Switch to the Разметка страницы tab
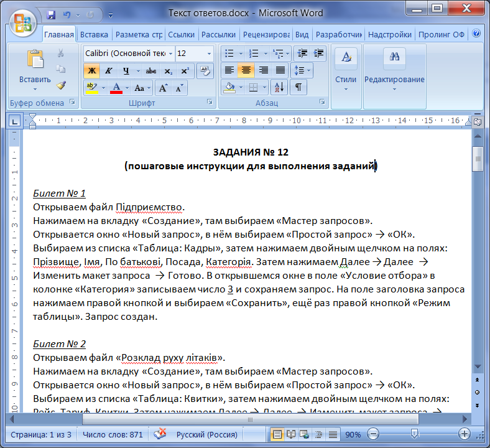The image size is (490, 448). (139, 34)
